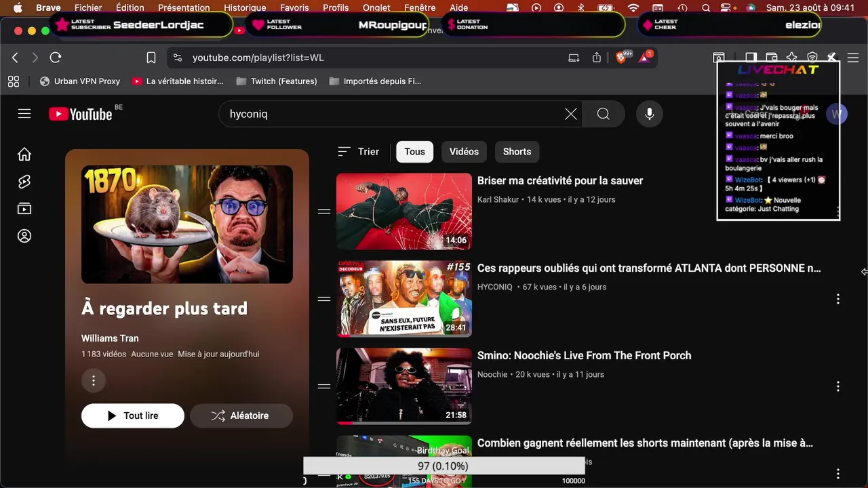The height and width of the screenshot is (488, 868).
Task: Open the Trier sort dropdown
Action: [x=359, y=152]
